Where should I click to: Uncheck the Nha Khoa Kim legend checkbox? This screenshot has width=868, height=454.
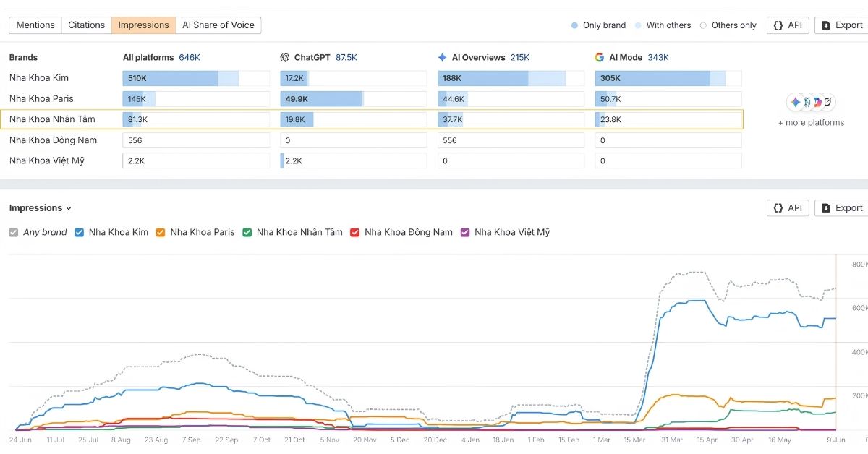[80, 233]
